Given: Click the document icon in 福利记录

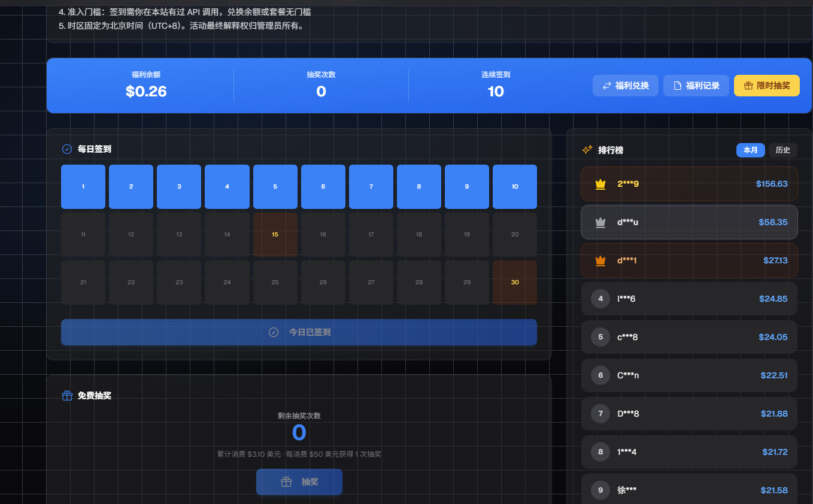Looking at the screenshot, I should click(x=678, y=86).
